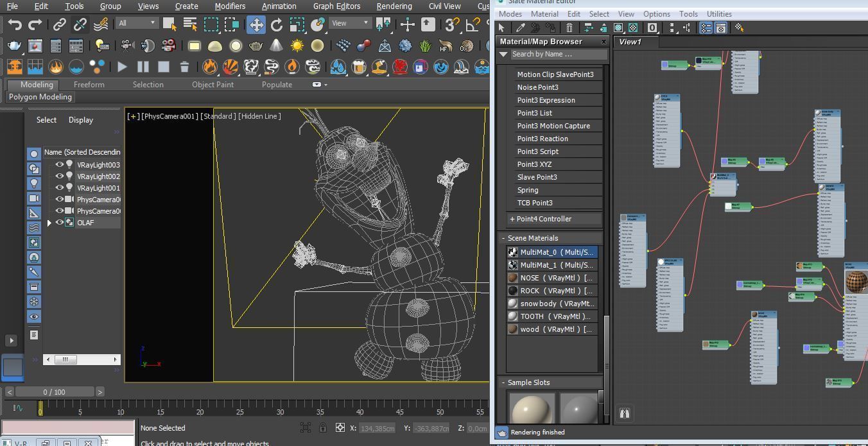Click Slate editor select arrow tool
Screen dimensions: 868x446
coord(501,28)
